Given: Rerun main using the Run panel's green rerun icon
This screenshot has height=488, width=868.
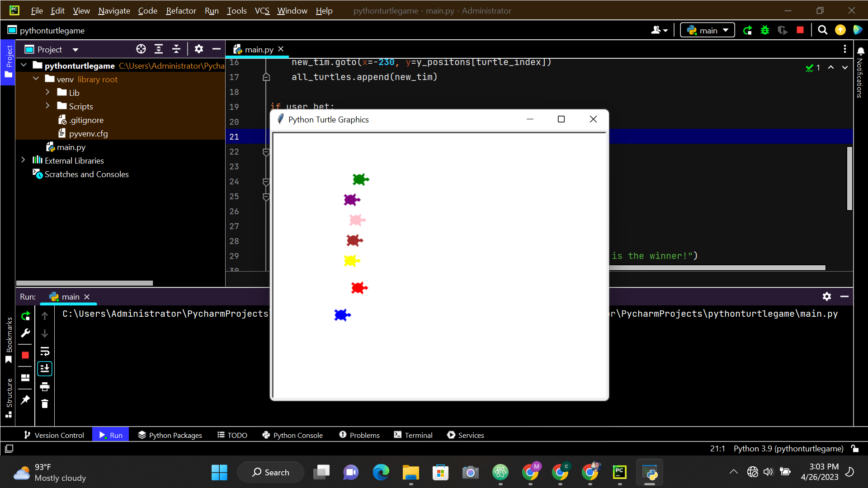Looking at the screenshot, I should point(25,316).
